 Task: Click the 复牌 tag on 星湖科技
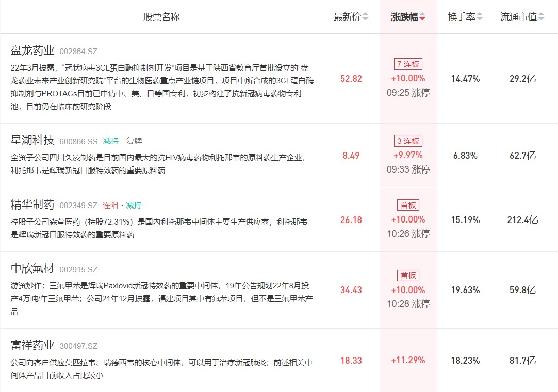[x=134, y=141]
